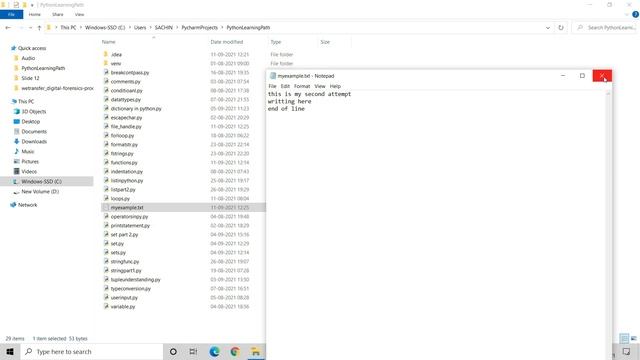The width and height of the screenshot is (640, 360).
Task: Open PythonLearningPath in Quick access
Action: click(x=43, y=68)
